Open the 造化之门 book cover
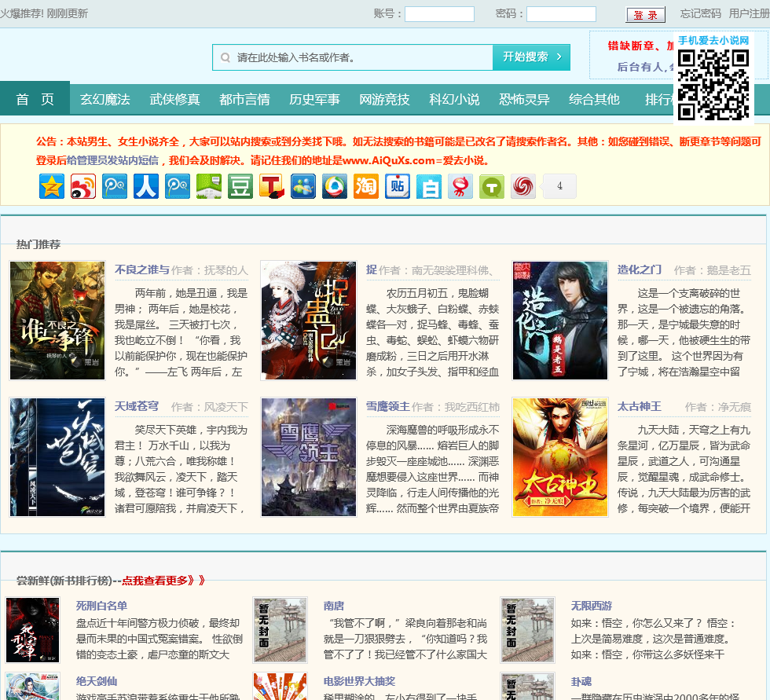This screenshot has height=700, width=770. click(x=560, y=321)
